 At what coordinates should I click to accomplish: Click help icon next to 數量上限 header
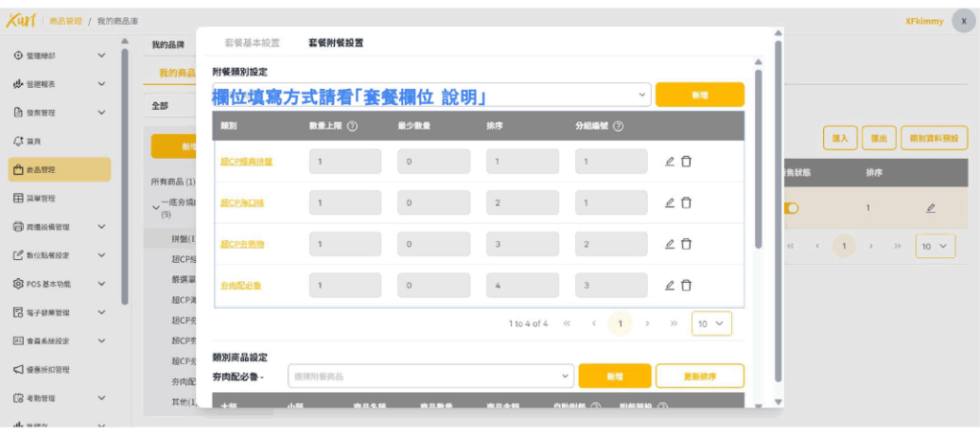click(353, 127)
